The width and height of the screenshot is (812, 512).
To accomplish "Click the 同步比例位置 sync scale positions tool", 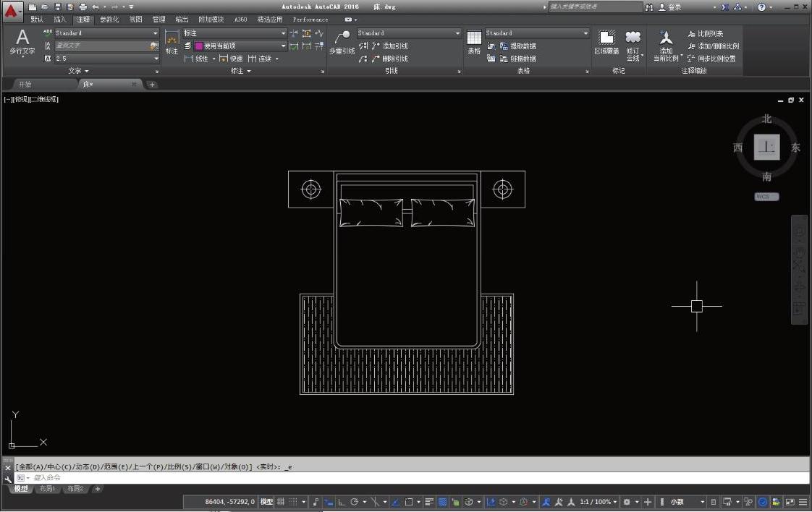I will tap(711, 59).
